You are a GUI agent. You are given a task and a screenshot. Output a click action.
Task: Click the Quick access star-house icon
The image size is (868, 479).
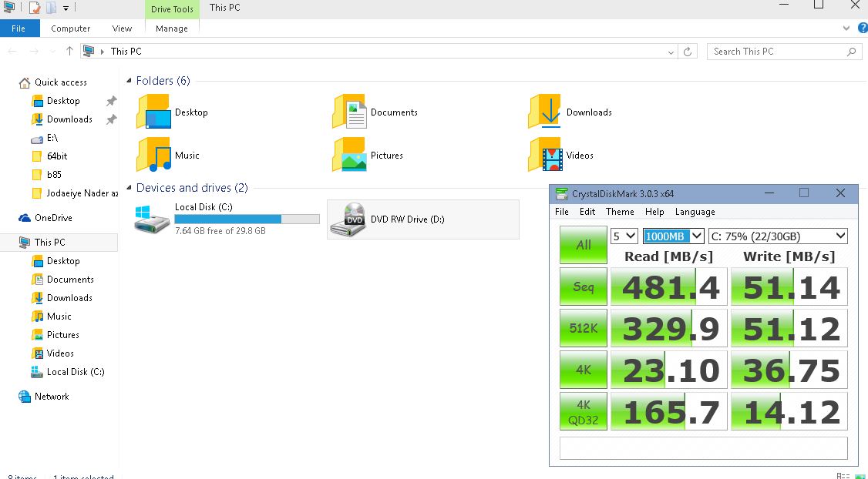point(25,82)
